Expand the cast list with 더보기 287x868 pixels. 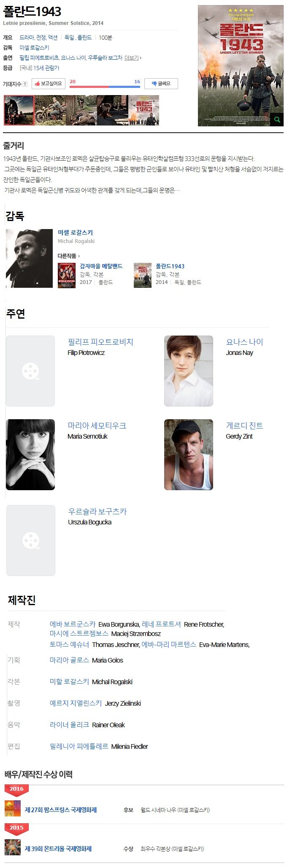pos(133,58)
